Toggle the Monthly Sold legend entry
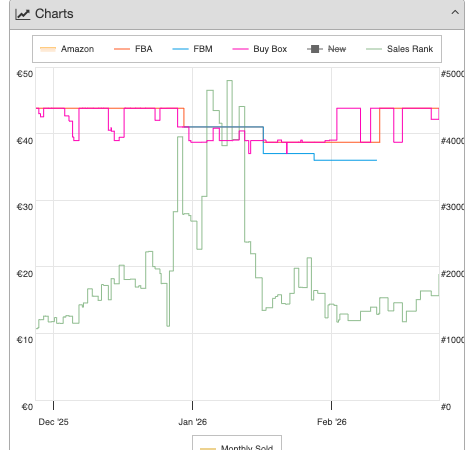 tap(236, 447)
